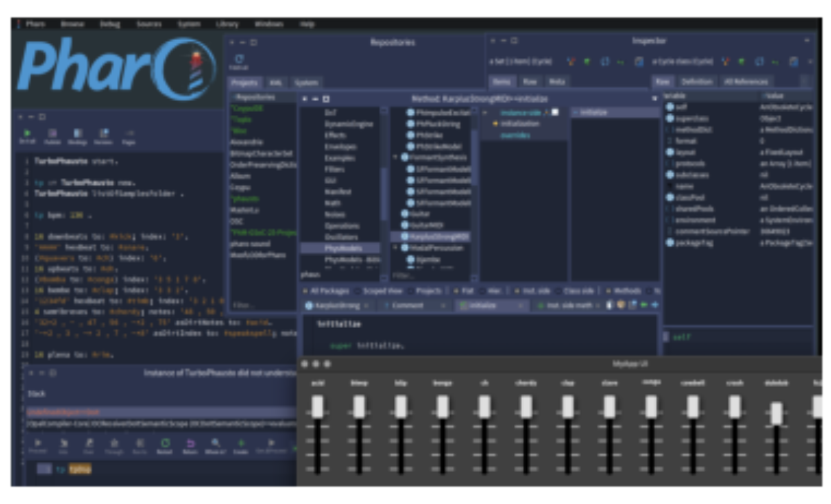Switch to the Meta tab in Inspector
Image resolution: width=831 pixels, height=504 pixels.
[x=557, y=82]
